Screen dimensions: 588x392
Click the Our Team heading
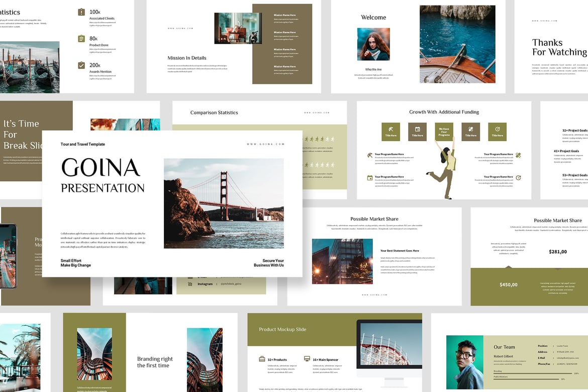pos(505,347)
